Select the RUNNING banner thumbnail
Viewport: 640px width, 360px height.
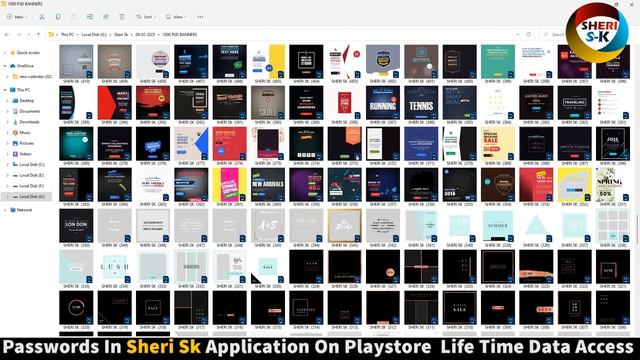pos(383,103)
